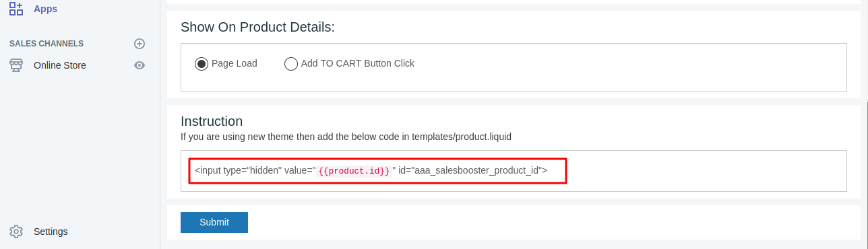Image resolution: width=868 pixels, height=249 pixels.
Task: Click the SALES CHANNELS section header
Action: pyautogui.click(x=46, y=44)
